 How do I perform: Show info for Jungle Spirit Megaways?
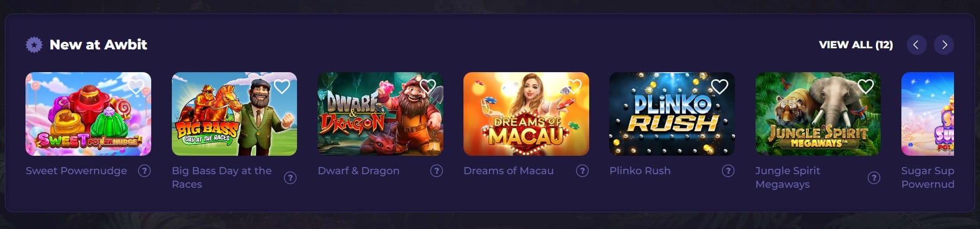click(874, 178)
